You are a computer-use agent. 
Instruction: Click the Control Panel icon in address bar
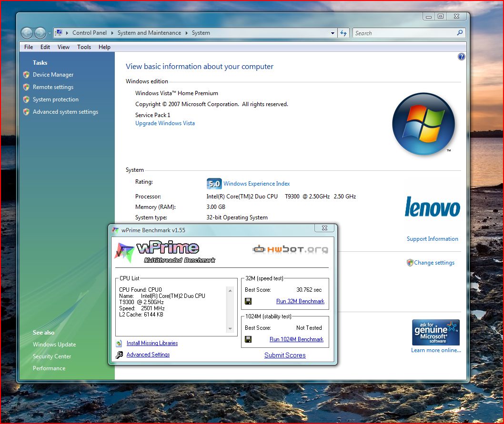click(x=59, y=32)
